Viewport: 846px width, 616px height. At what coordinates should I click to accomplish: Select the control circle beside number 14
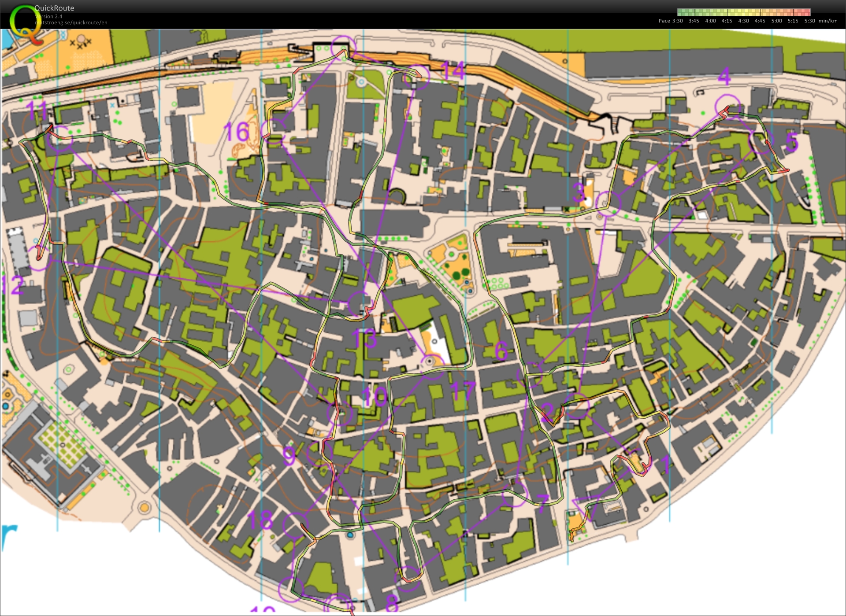pyautogui.click(x=416, y=77)
